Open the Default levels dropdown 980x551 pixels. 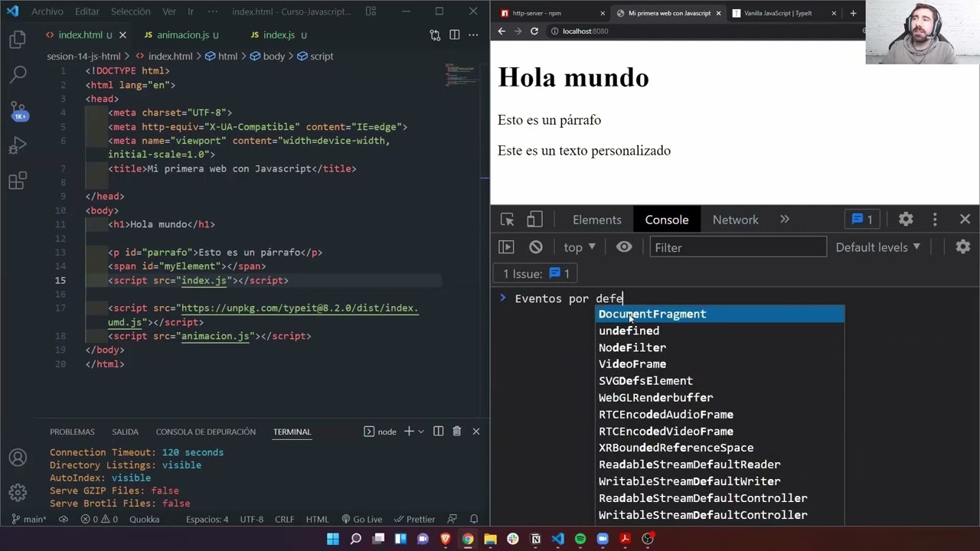coord(877,247)
